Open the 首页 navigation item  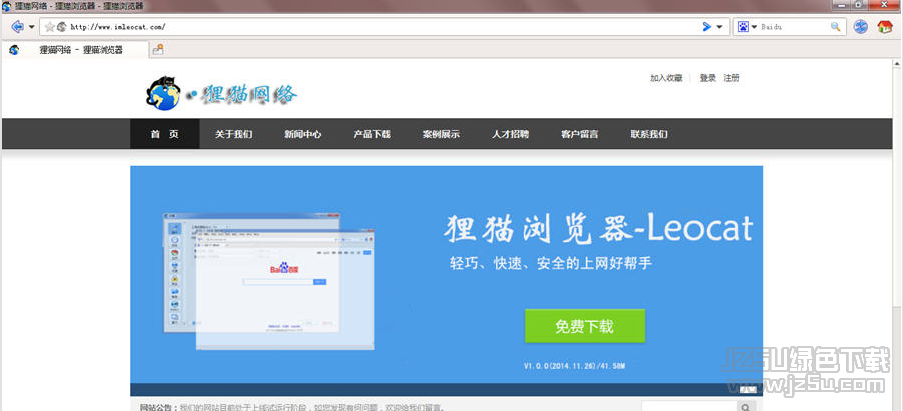click(x=165, y=134)
